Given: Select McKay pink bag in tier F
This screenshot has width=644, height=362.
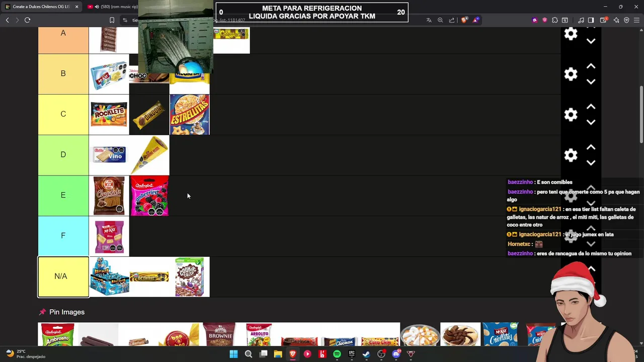Looking at the screenshot, I should (109, 236).
